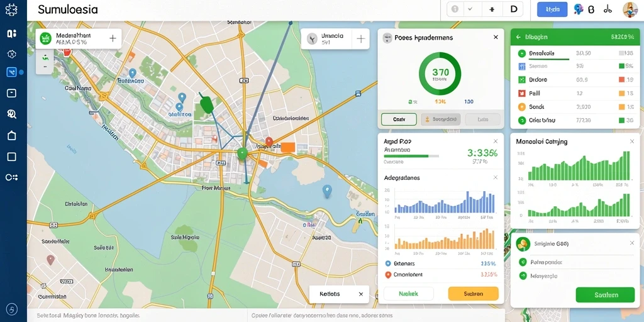Toggle the orange circle beside Sonds row
644x322 pixels.
point(521,107)
